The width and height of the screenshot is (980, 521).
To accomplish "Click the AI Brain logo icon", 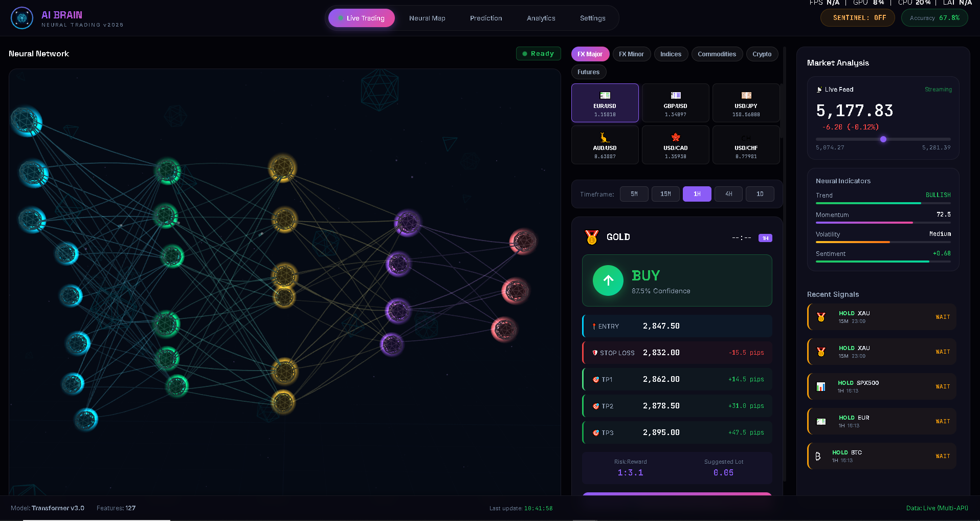I will point(21,18).
